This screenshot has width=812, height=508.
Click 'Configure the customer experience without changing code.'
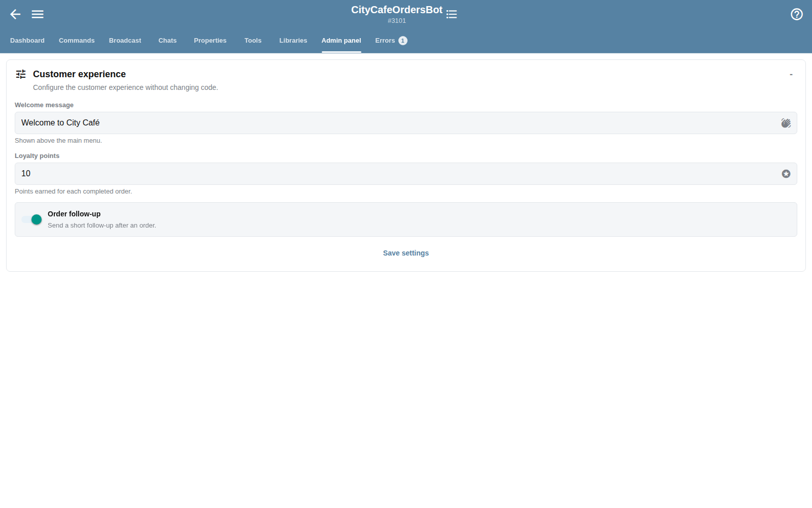(x=125, y=87)
